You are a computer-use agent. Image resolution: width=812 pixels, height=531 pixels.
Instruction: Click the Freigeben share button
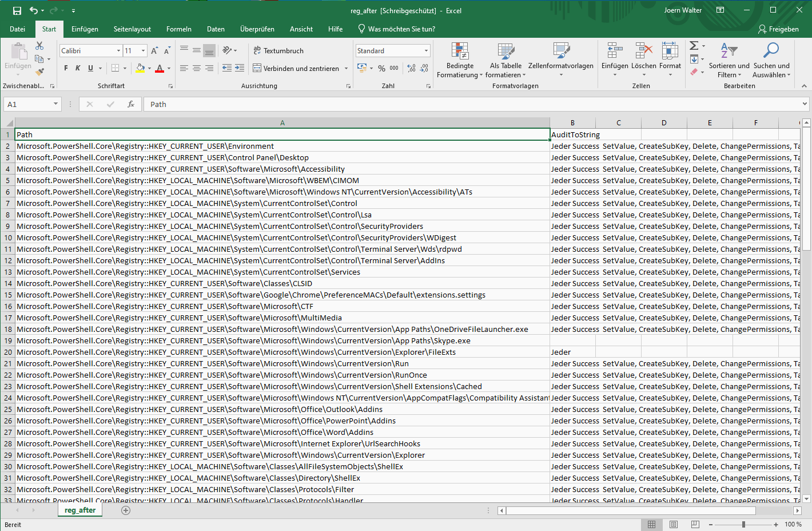pos(778,29)
